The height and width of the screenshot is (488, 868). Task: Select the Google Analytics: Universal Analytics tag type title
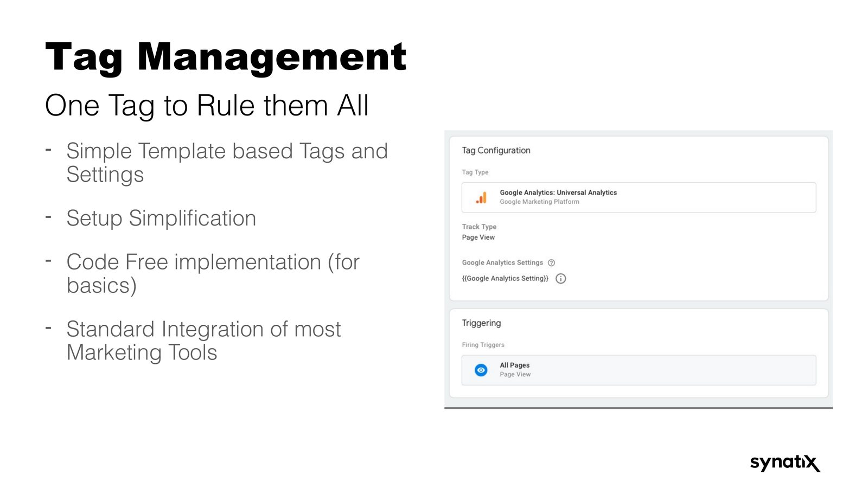558,192
